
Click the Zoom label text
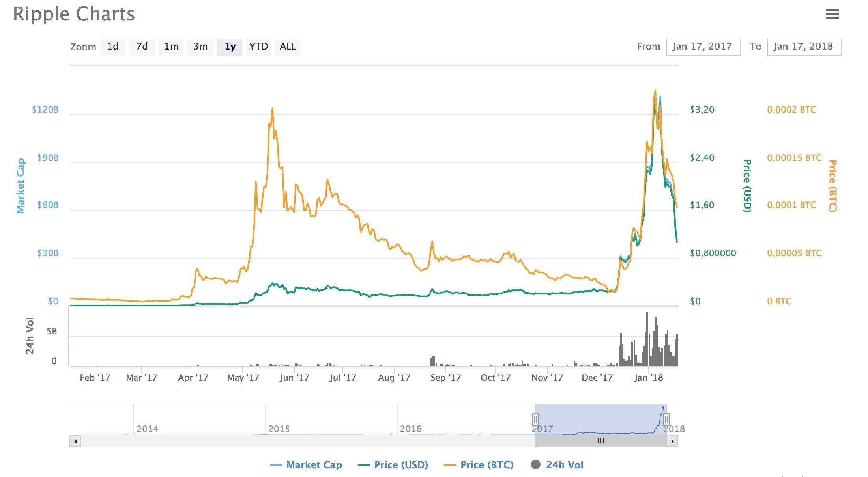click(83, 47)
